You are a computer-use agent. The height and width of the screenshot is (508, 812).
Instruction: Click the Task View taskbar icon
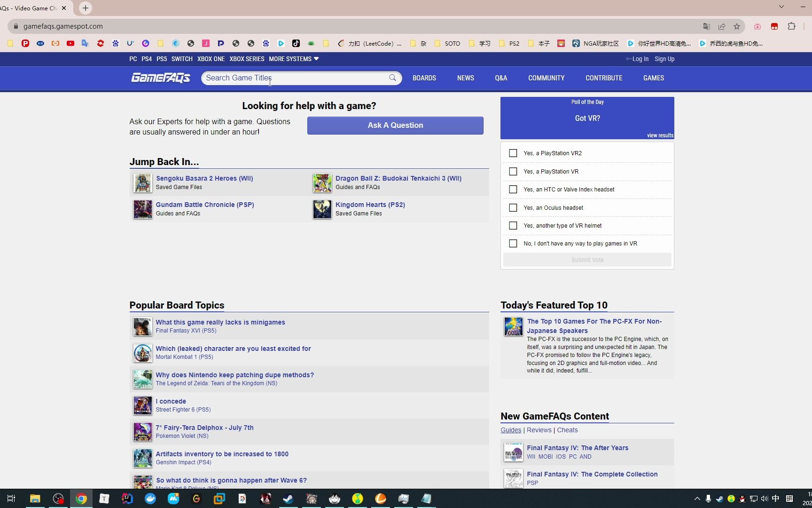(x=11, y=499)
